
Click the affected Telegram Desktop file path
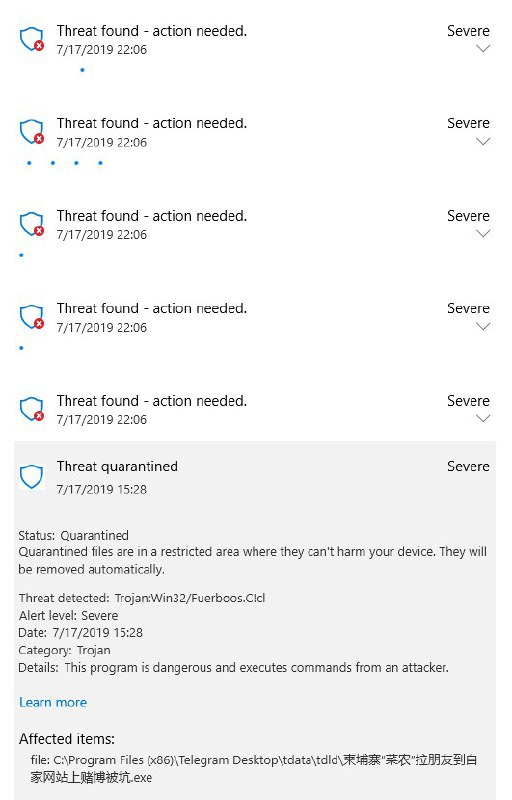tap(254, 768)
